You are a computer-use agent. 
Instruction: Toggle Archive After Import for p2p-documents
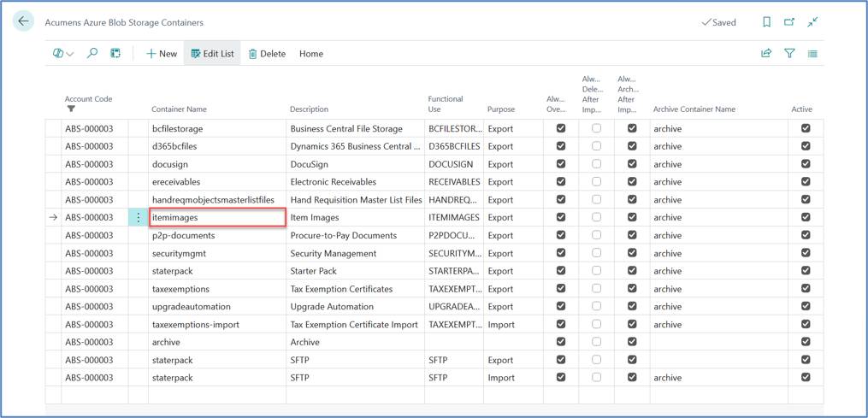pos(632,235)
